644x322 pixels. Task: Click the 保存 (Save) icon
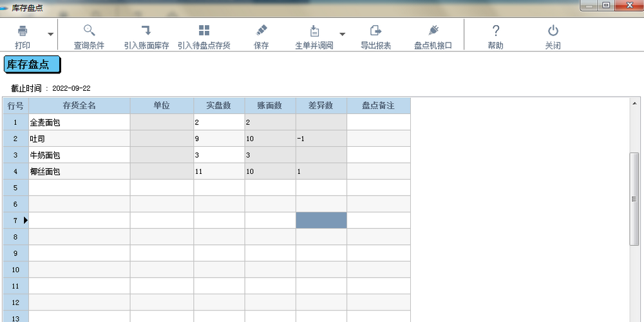point(261,30)
